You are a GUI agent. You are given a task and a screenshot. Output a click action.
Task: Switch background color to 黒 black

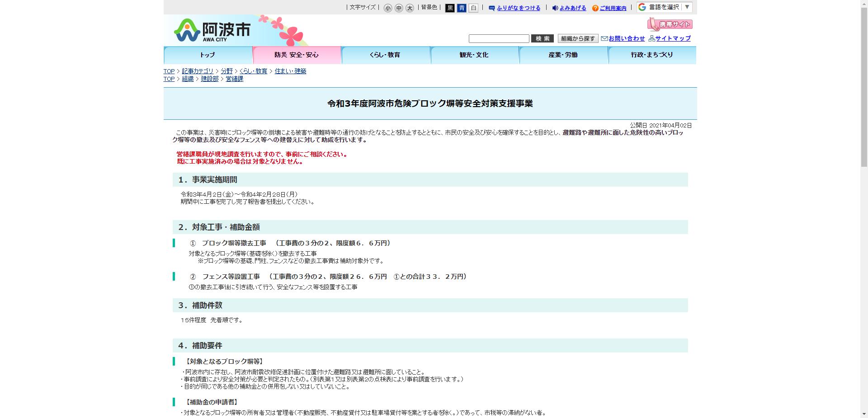(450, 8)
